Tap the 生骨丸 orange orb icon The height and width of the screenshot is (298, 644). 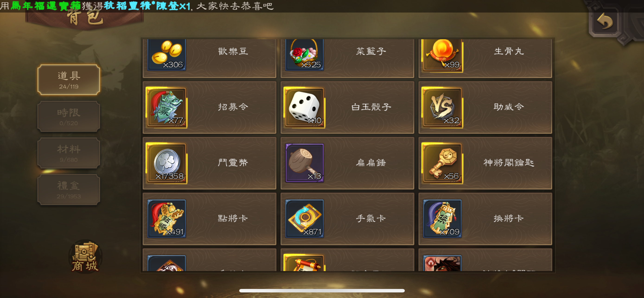click(x=442, y=55)
